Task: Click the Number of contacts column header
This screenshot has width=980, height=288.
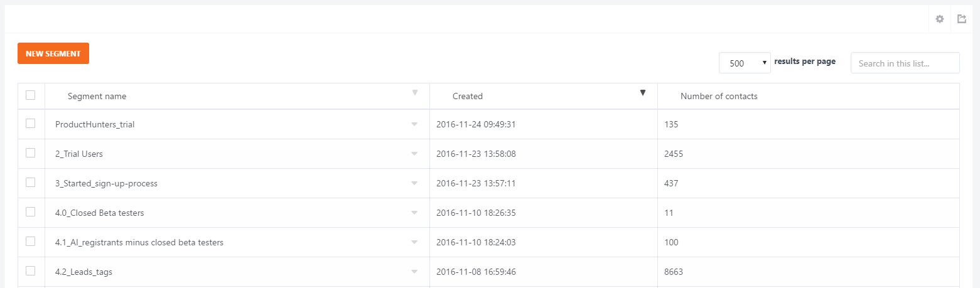Action: tap(719, 96)
